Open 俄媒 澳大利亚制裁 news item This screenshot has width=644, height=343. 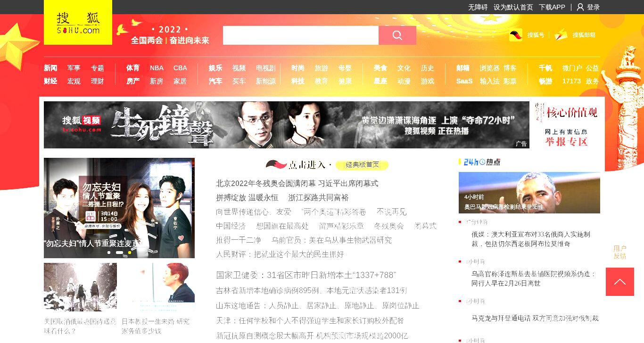coord(531,239)
